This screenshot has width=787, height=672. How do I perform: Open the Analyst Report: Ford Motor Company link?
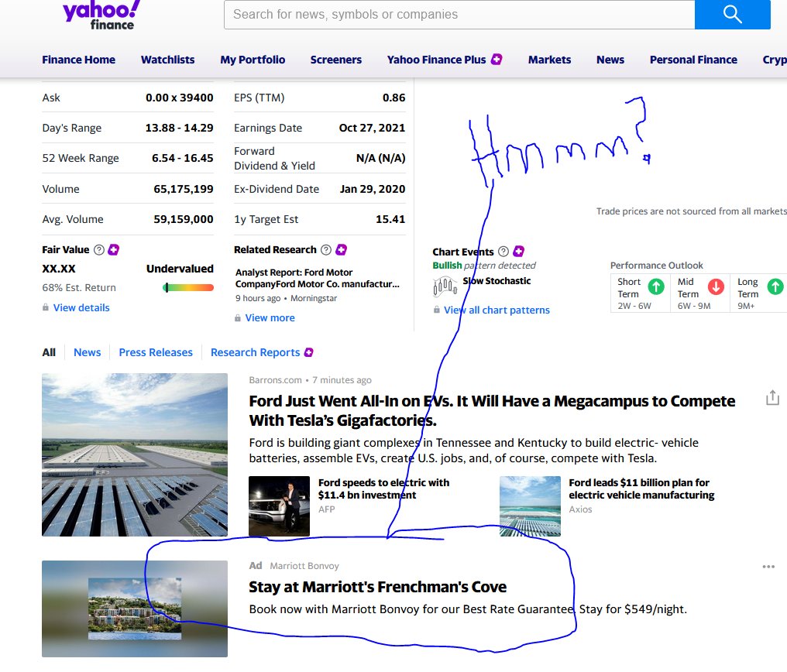318,279
